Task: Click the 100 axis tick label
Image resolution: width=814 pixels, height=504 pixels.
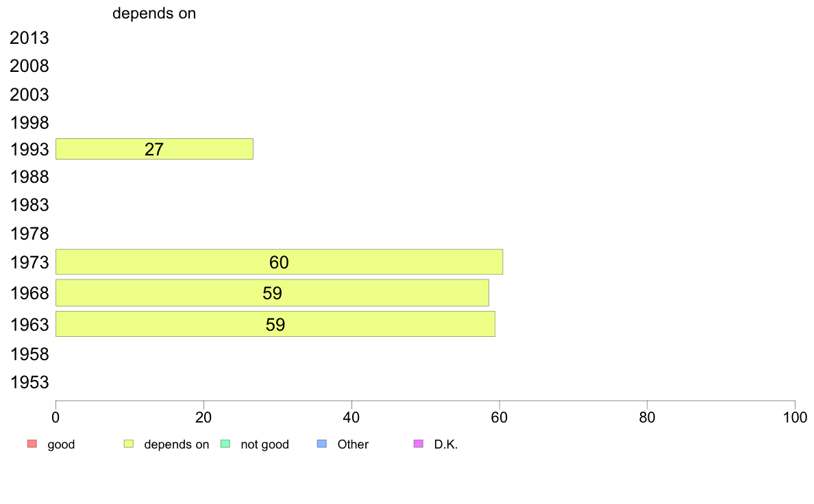Action: pos(795,417)
